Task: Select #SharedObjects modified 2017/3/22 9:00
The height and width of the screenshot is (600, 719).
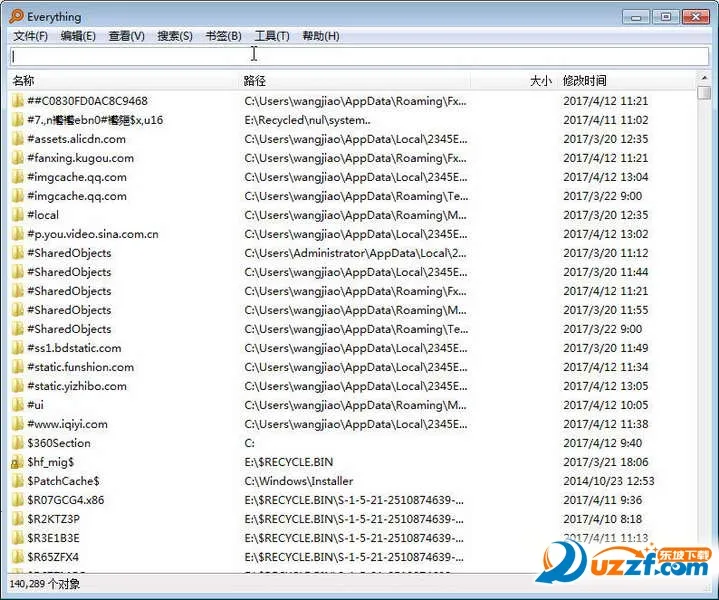Action: (x=69, y=329)
